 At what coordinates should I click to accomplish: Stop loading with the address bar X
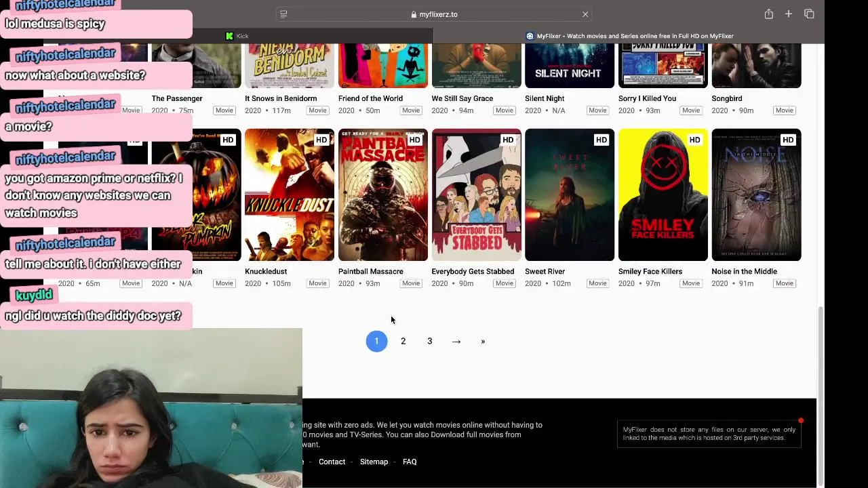585,14
